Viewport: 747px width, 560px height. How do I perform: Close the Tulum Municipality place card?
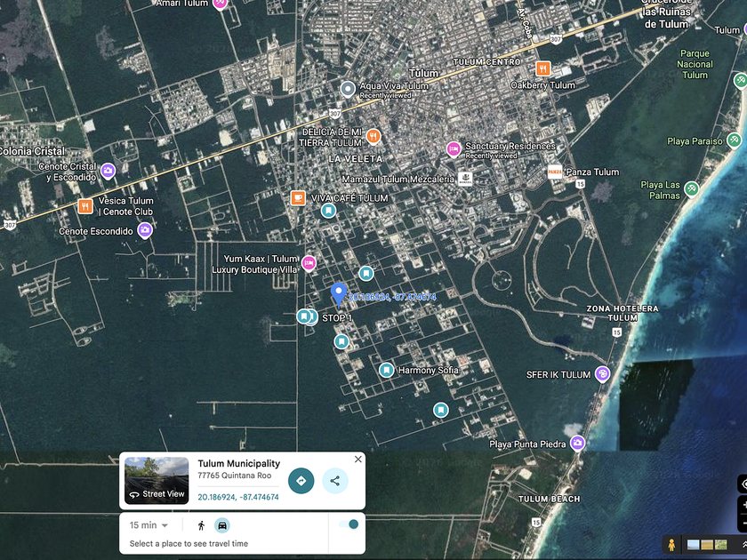(x=358, y=459)
